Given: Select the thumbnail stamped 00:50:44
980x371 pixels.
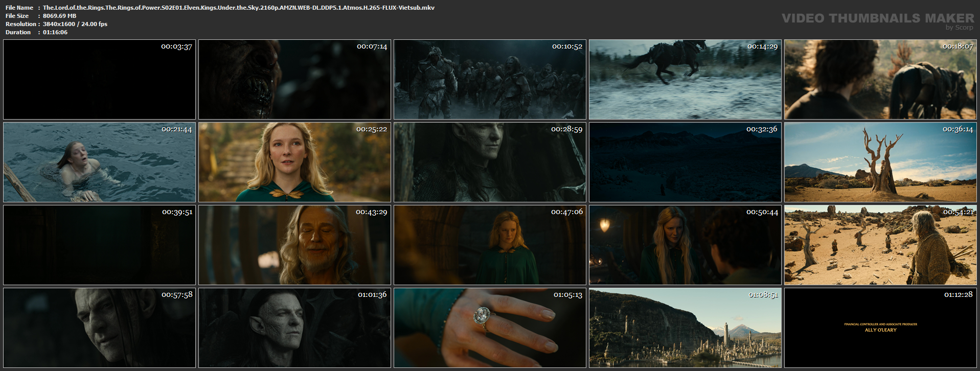Looking at the screenshot, I should point(685,245).
